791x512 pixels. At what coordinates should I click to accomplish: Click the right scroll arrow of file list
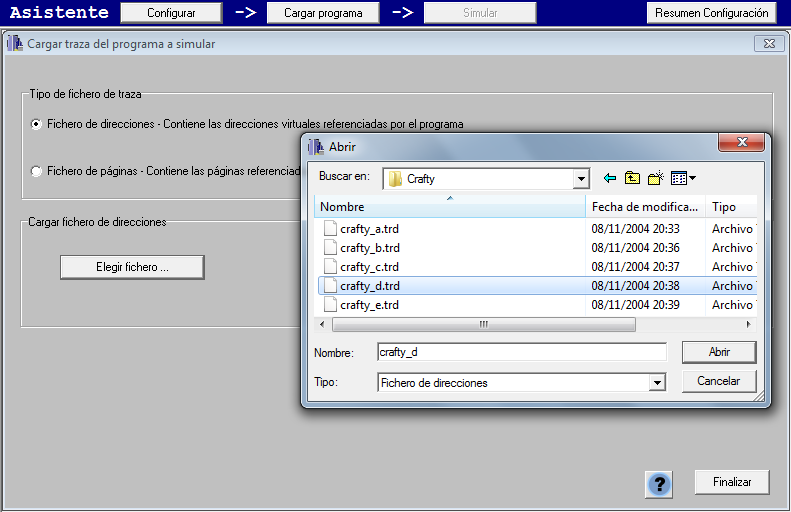[749, 324]
